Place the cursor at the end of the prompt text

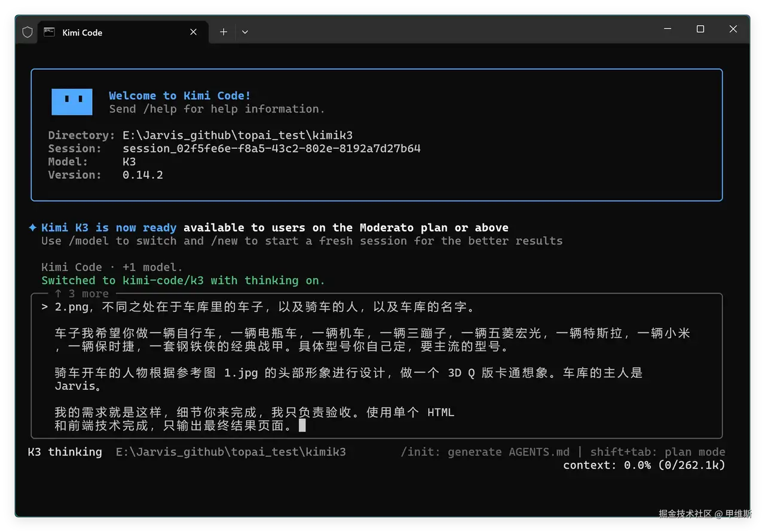[x=302, y=425]
